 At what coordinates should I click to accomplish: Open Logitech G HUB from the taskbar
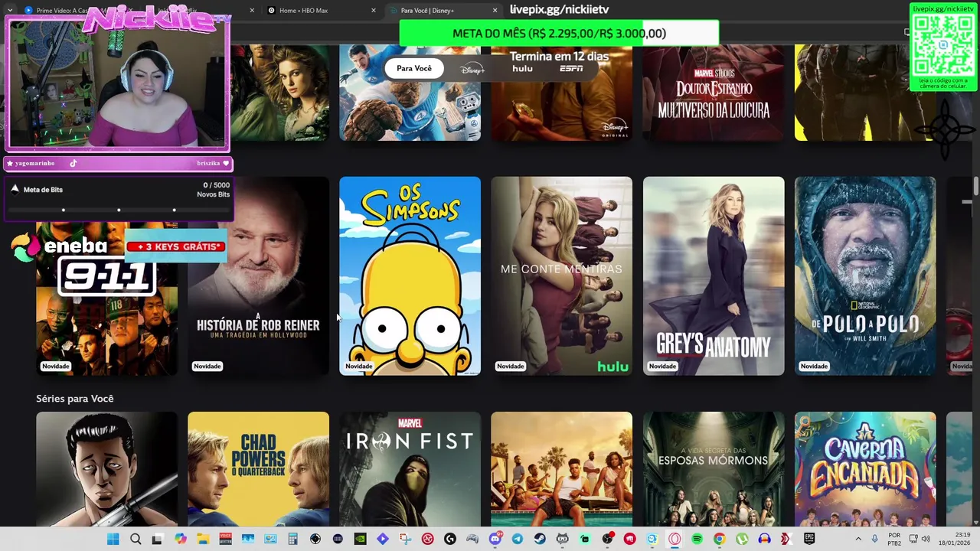point(449,539)
